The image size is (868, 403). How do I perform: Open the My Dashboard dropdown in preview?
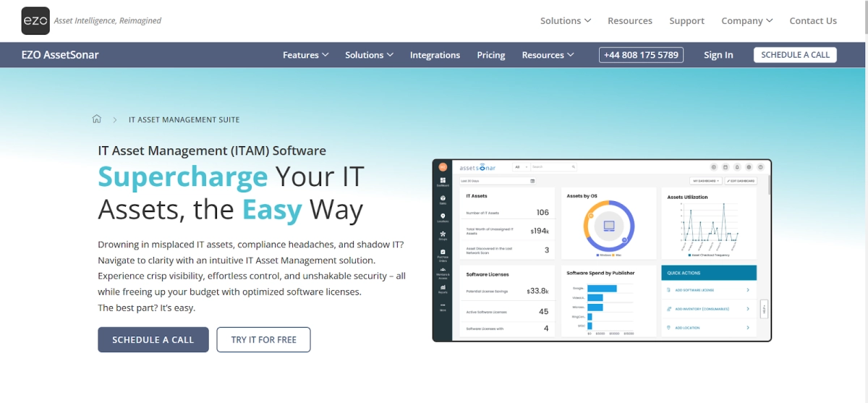(706, 181)
